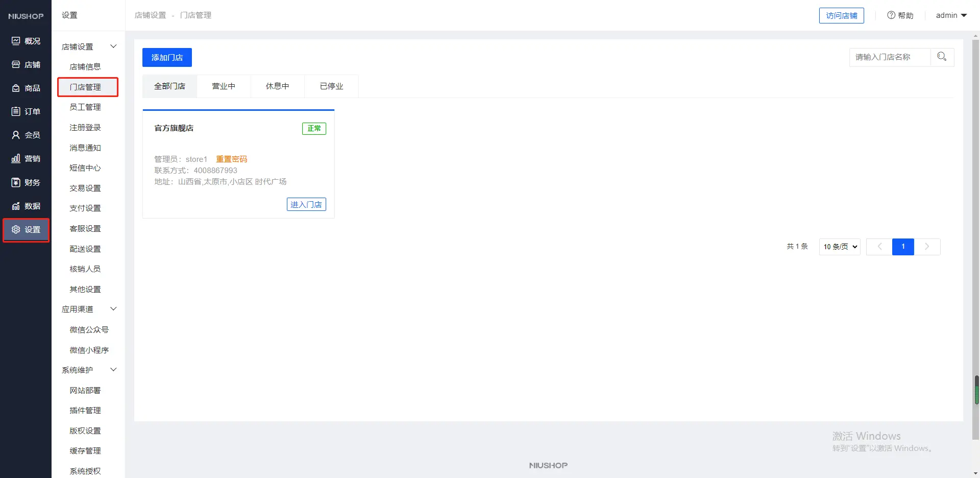The height and width of the screenshot is (478, 980).
Task: Click the search magnifier icon
Action: (942, 57)
